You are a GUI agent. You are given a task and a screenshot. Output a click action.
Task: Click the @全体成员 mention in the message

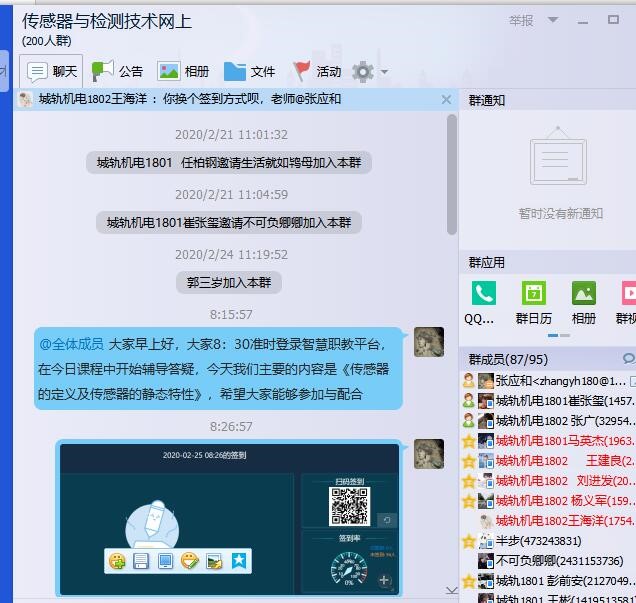[71, 344]
